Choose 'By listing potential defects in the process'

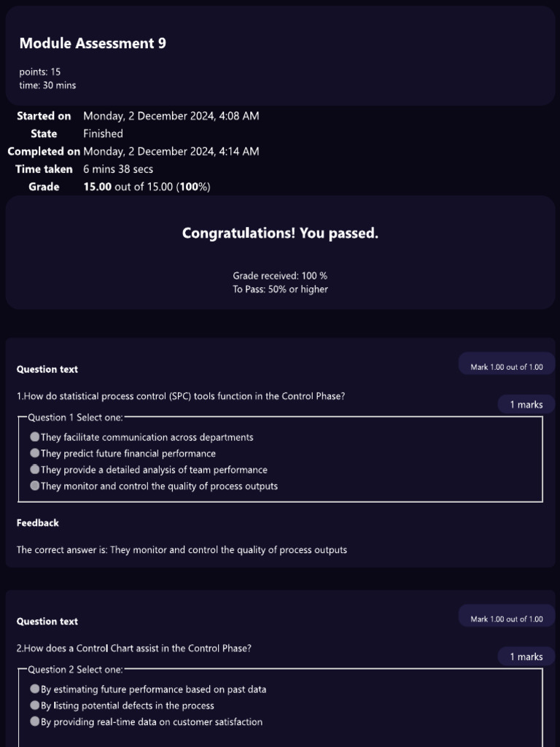coord(34,705)
